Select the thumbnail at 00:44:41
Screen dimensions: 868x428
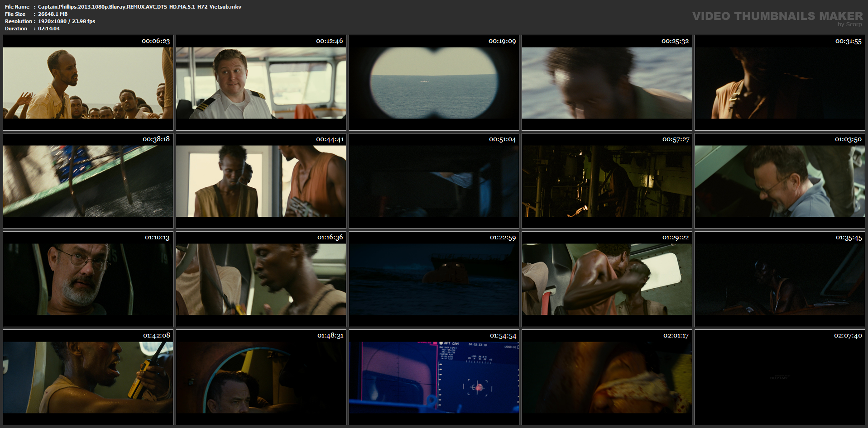click(x=261, y=181)
